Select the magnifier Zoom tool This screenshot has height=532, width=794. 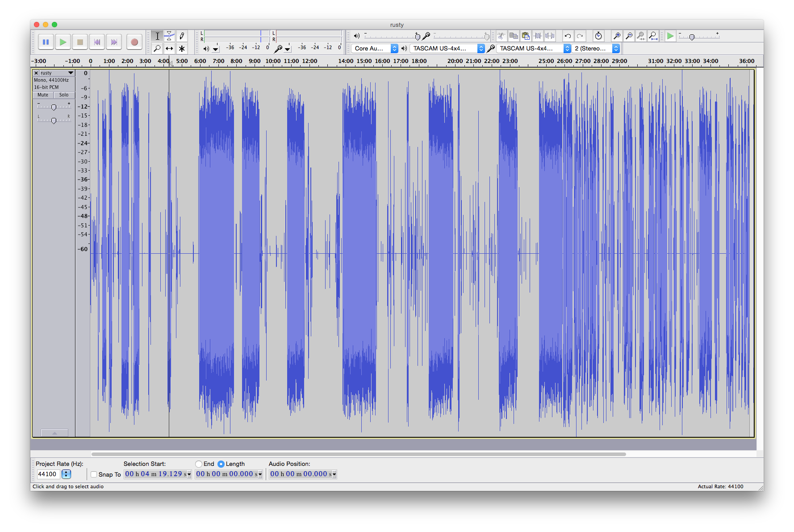(x=157, y=48)
